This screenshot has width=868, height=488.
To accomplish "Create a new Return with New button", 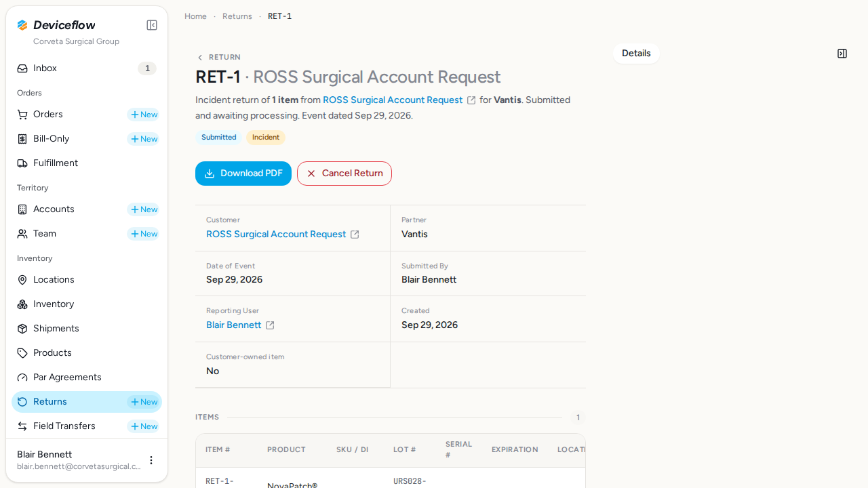I will coord(144,402).
